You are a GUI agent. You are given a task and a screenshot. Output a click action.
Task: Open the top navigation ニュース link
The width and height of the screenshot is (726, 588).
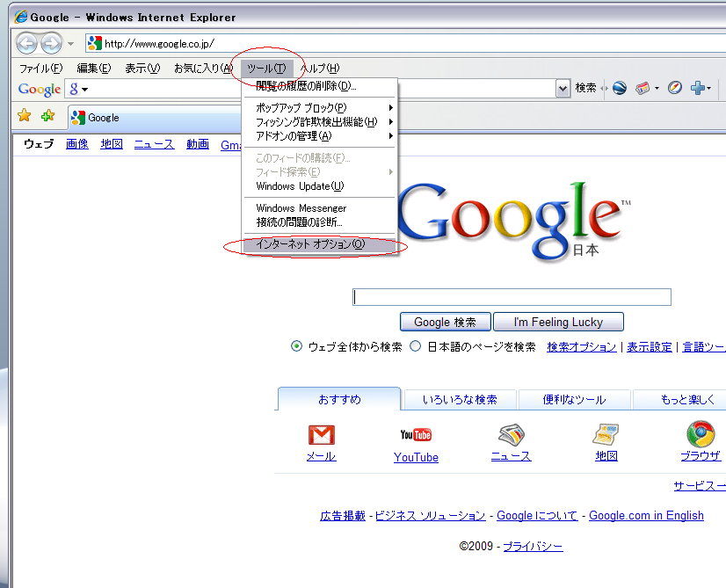(x=154, y=144)
